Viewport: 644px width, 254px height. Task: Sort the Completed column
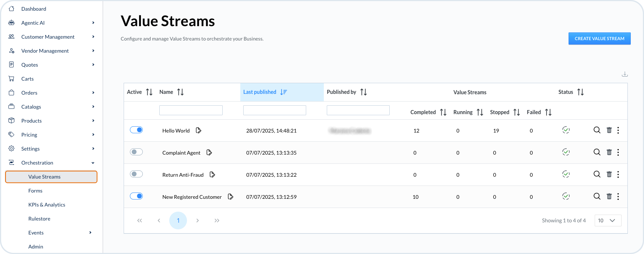443,112
